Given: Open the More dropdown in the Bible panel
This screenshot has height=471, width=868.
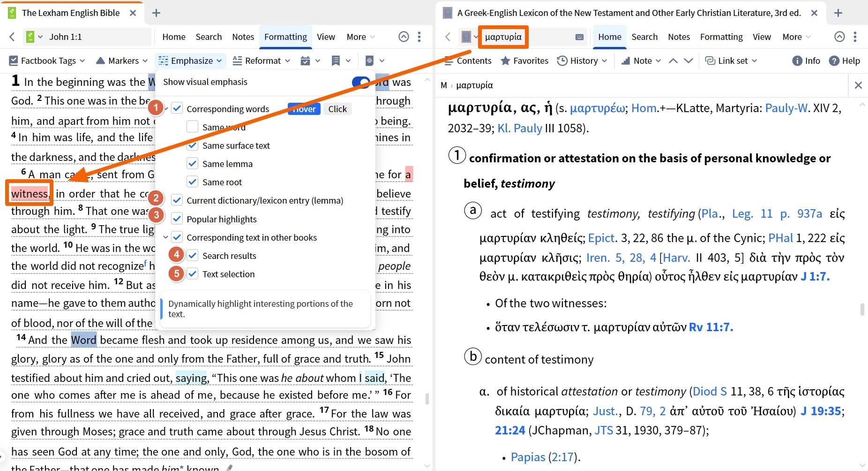Looking at the screenshot, I should coord(360,37).
